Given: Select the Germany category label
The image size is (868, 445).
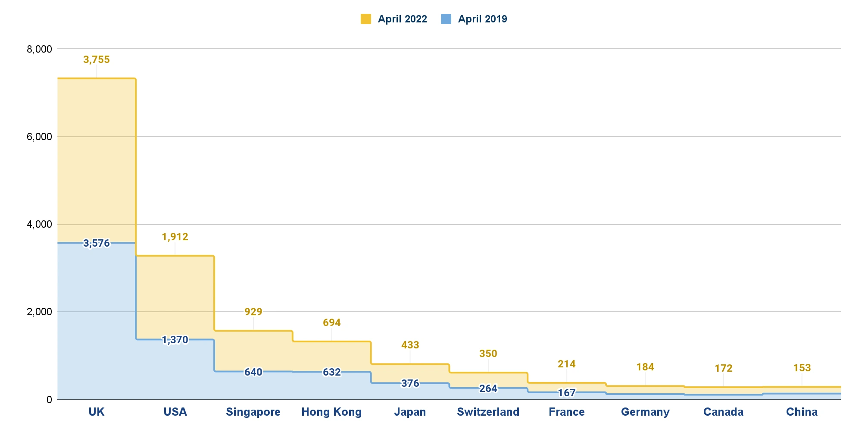Looking at the screenshot, I should pyautogui.click(x=645, y=412).
